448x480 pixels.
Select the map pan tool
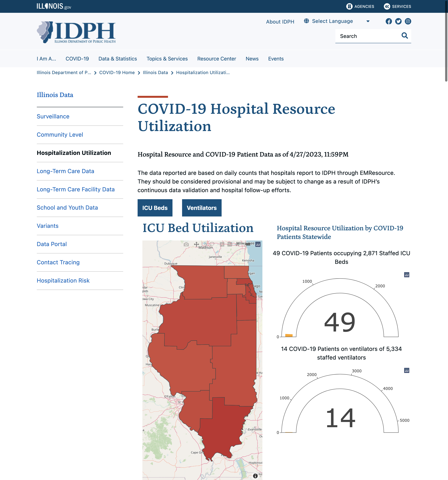pos(197,244)
